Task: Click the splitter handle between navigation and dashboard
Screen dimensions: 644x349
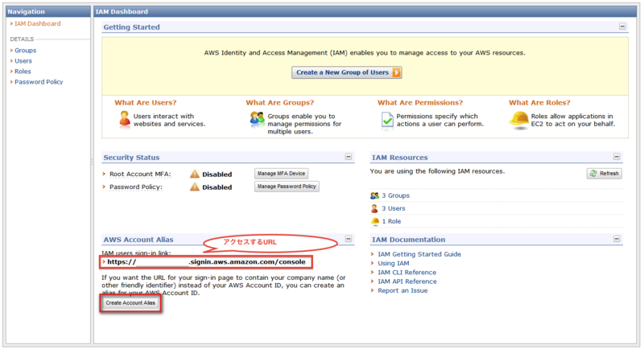Action: (x=92, y=162)
